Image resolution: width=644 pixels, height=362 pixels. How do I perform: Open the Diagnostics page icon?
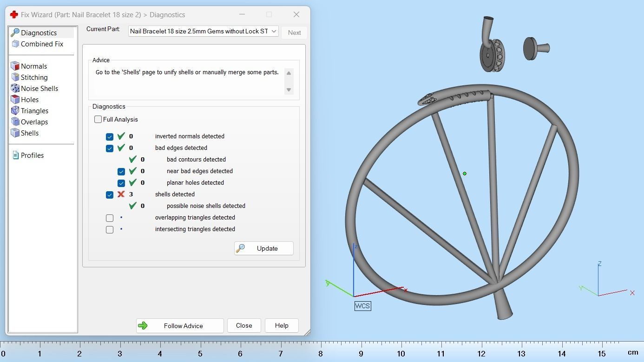pos(15,32)
